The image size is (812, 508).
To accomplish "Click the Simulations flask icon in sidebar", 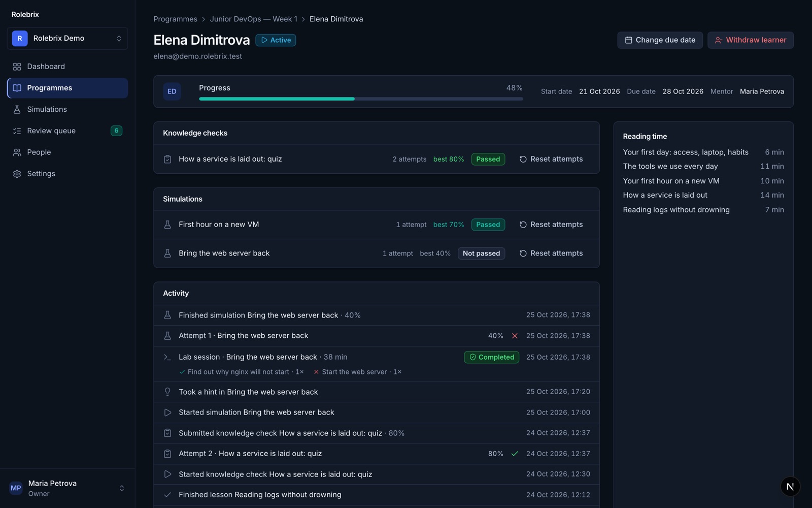I will tap(17, 109).
